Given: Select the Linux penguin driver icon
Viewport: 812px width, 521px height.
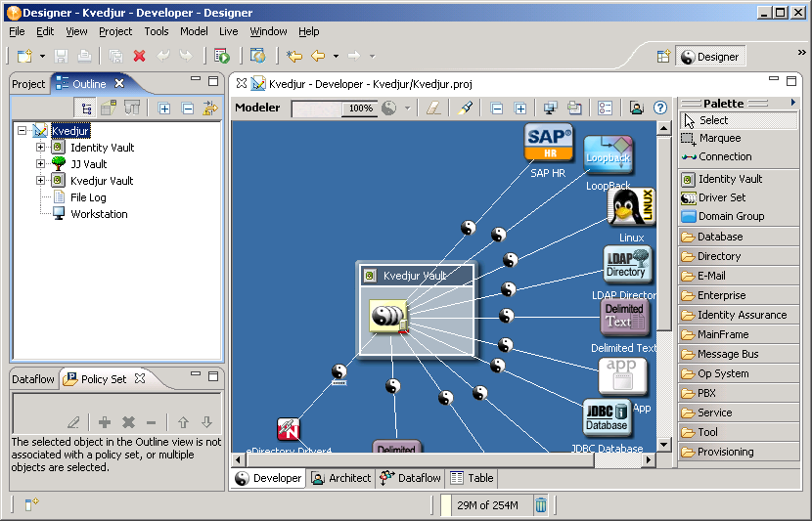Looking at the screenshot, I should point(631,207).
